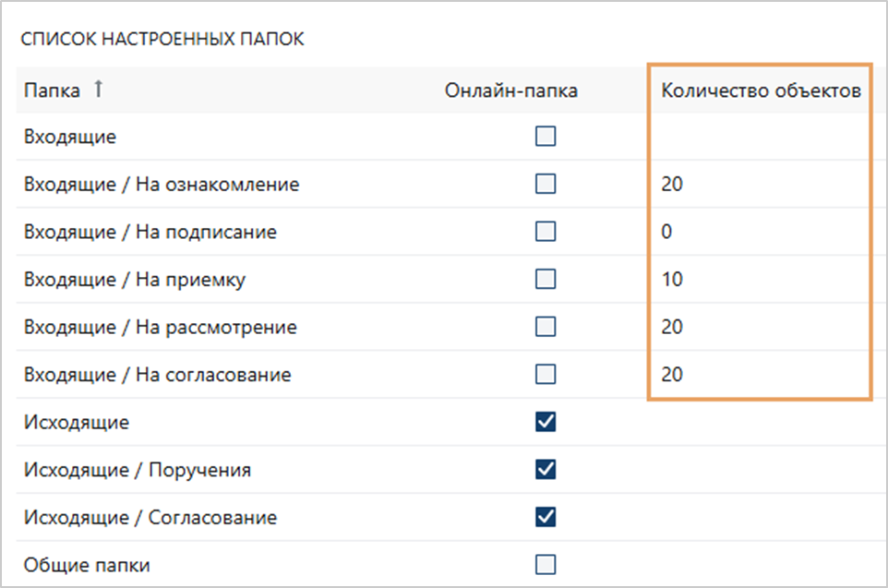888x588 pixels.
Task: Tick checkbox for Входящие / На подписание
Action: (x=546, y=231)
